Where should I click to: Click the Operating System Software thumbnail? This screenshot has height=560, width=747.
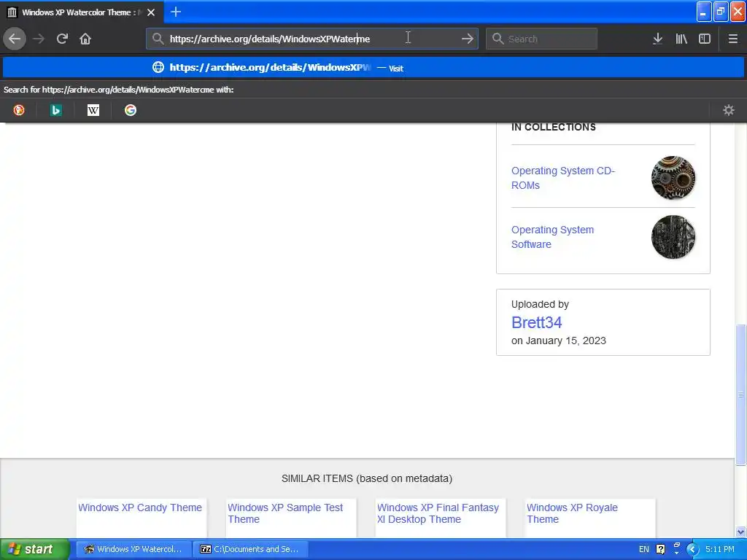[x=673, y=237]
